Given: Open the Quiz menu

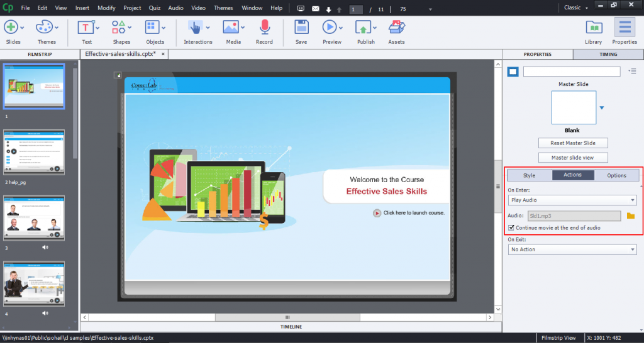Looking at the screenshot, I should [155, 8].
